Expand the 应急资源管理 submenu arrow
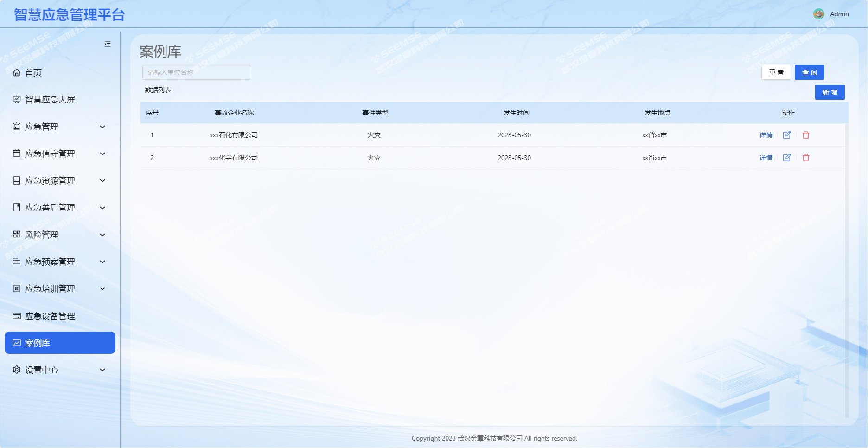Viewport: 868px width, 448px height. click(x=103, y=180)
